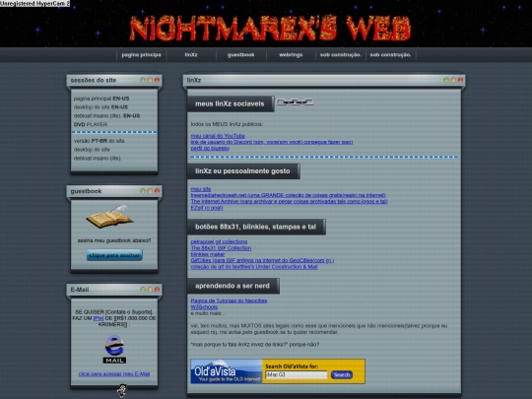This screenshot has height=399, width=532.
Task: Click the botões 88x31, blinkies heading
Action: [x=256, y=227]
